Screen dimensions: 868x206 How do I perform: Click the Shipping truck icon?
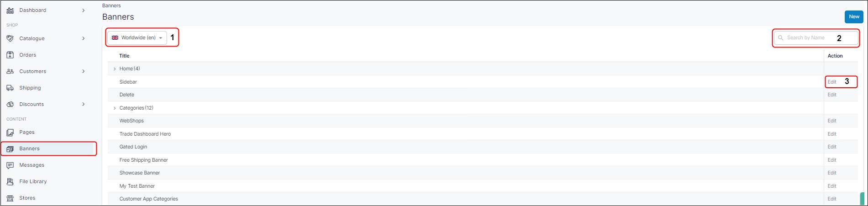[x=10, y=88]
